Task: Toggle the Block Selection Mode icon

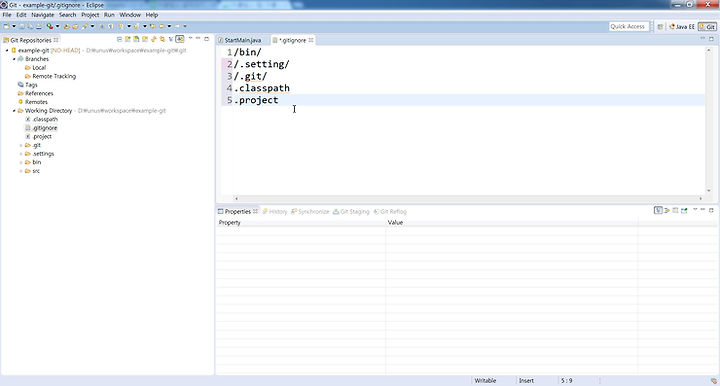Action: tap(102, 26)
